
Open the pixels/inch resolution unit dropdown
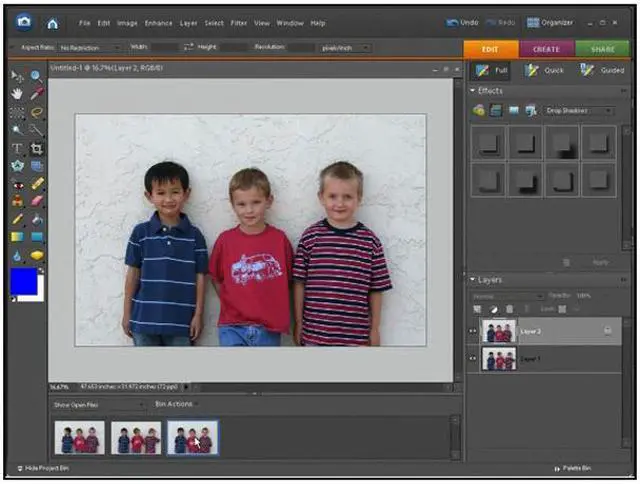tap(345, 48)
